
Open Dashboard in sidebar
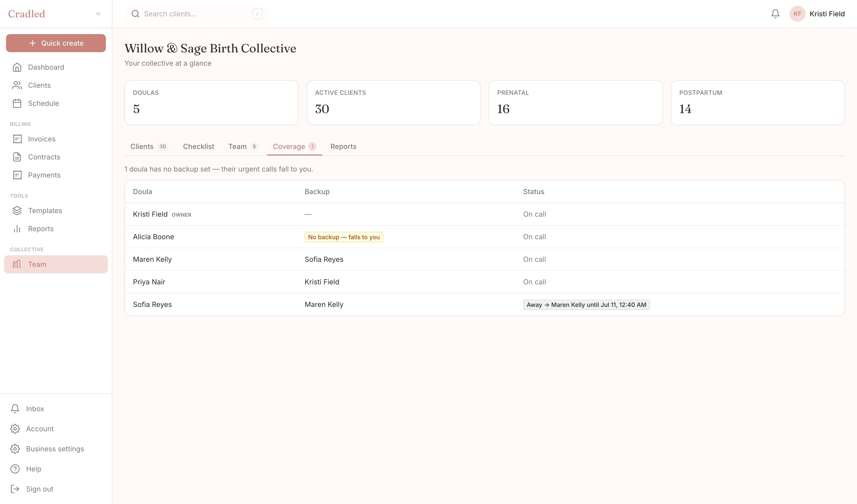[56, 67]
